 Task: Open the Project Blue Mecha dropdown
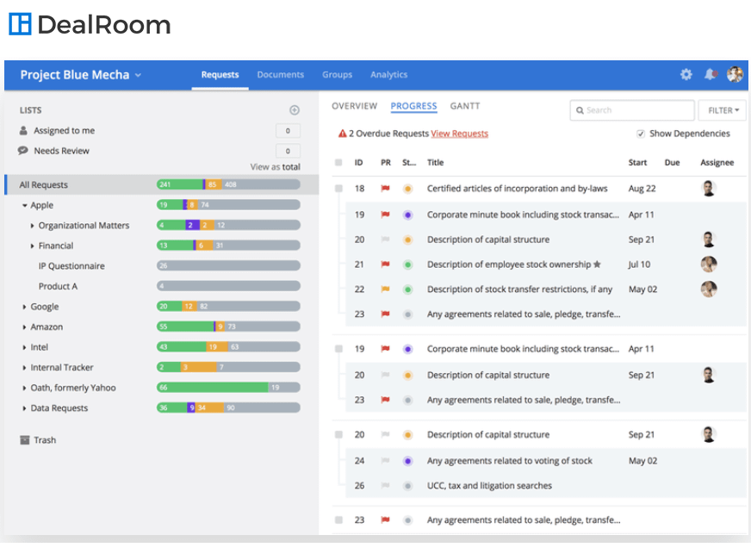coord(80,75)
